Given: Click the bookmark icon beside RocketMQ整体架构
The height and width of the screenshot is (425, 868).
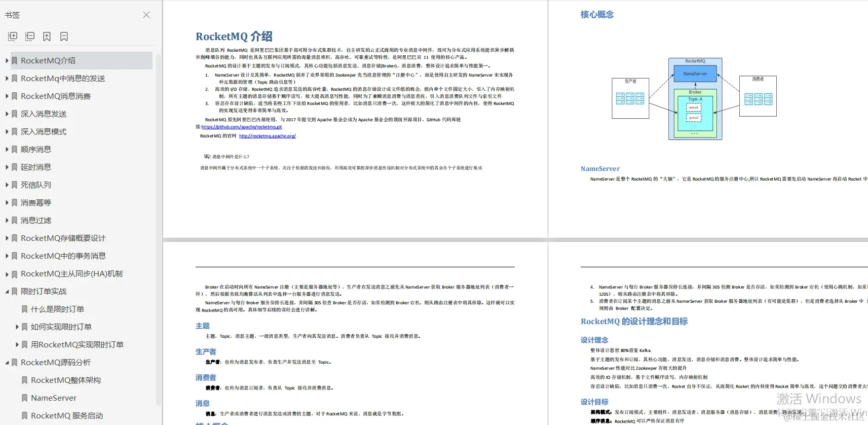Looking at the screenshot, I should [x=24, y=380].
